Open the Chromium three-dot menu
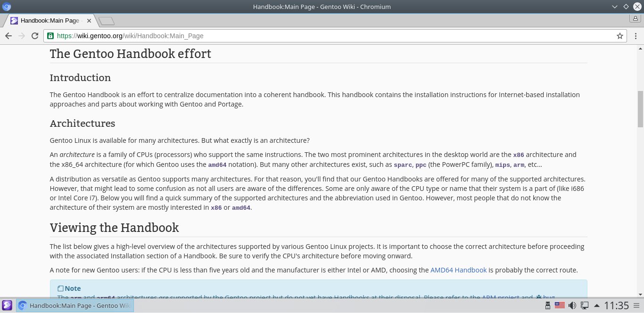This screenshot has height=313, width=644. (x=635, y=36)
